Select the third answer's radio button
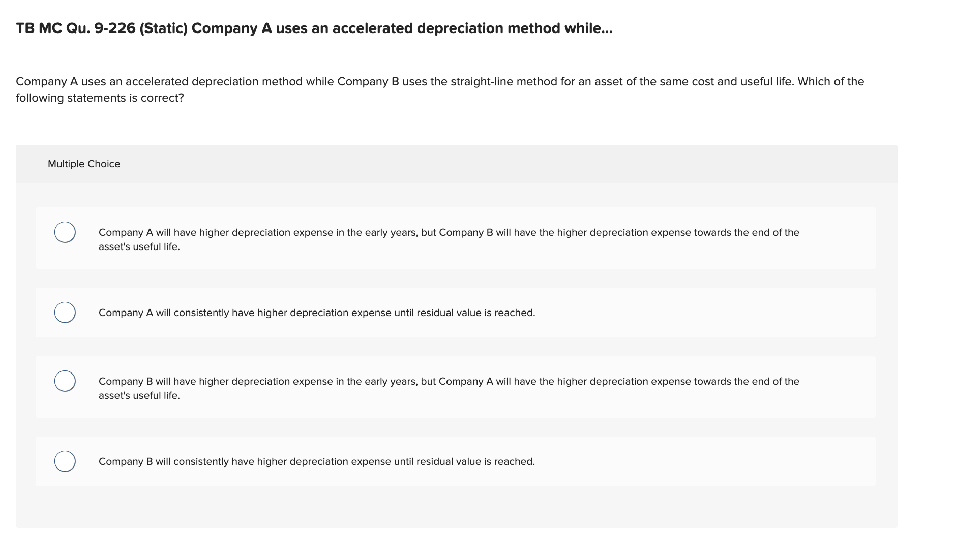The image size is (954, 560). point(64,380)
